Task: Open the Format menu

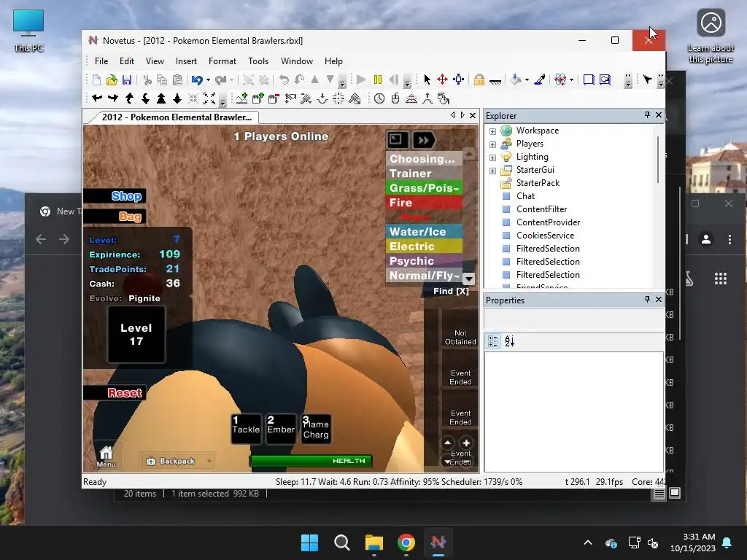Action: (222, 61)
